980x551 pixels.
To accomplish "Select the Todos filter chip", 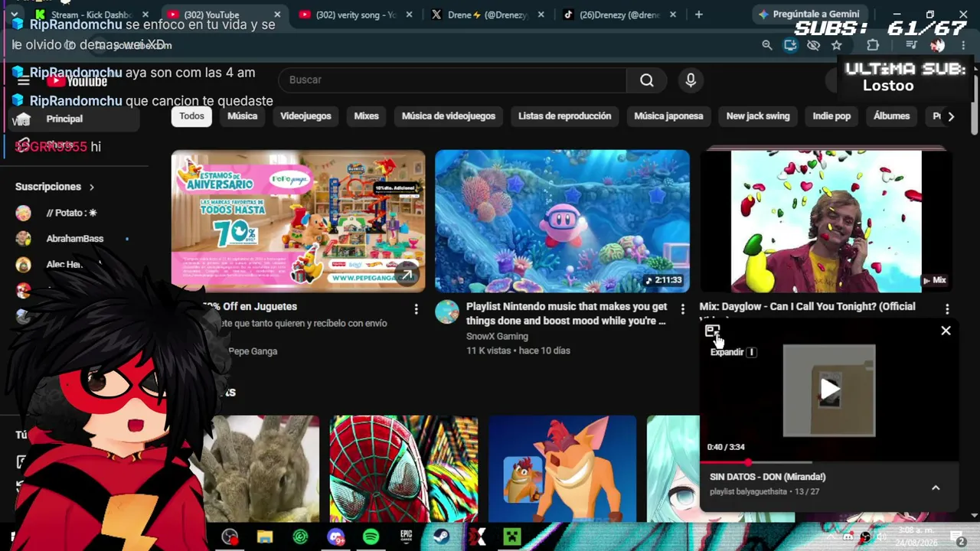I will coord(191,116).
